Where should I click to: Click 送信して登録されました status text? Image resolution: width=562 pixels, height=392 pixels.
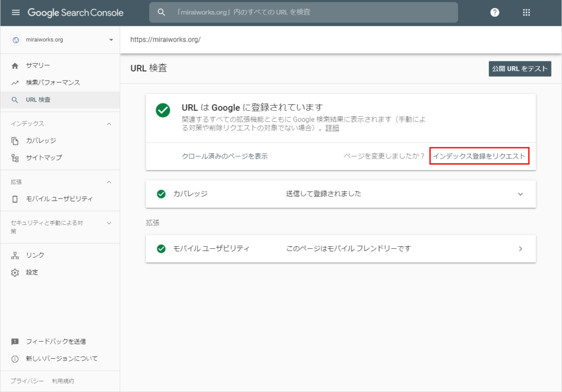pos(323,194)
